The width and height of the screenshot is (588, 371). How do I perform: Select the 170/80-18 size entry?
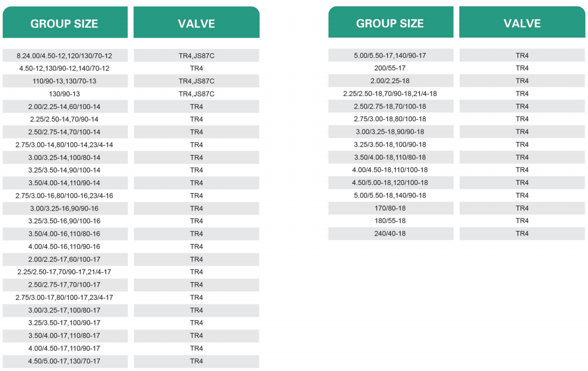(x=390, y=208)
